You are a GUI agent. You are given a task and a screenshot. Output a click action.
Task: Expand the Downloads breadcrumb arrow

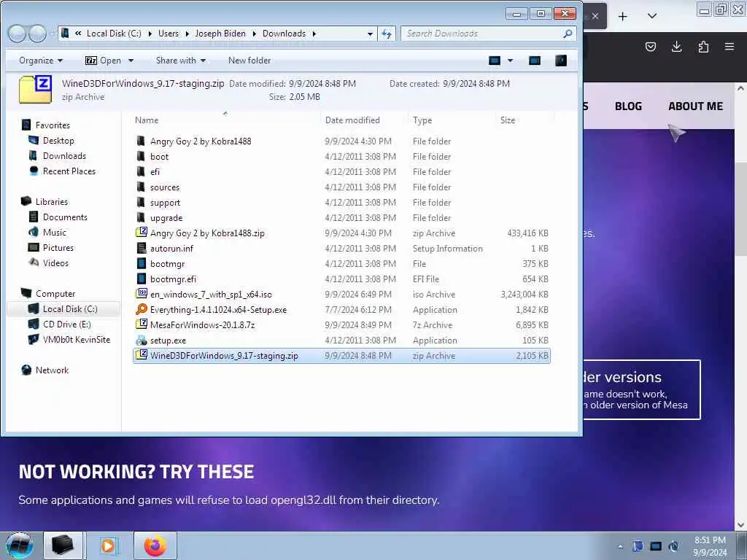[x=314, y=34]
